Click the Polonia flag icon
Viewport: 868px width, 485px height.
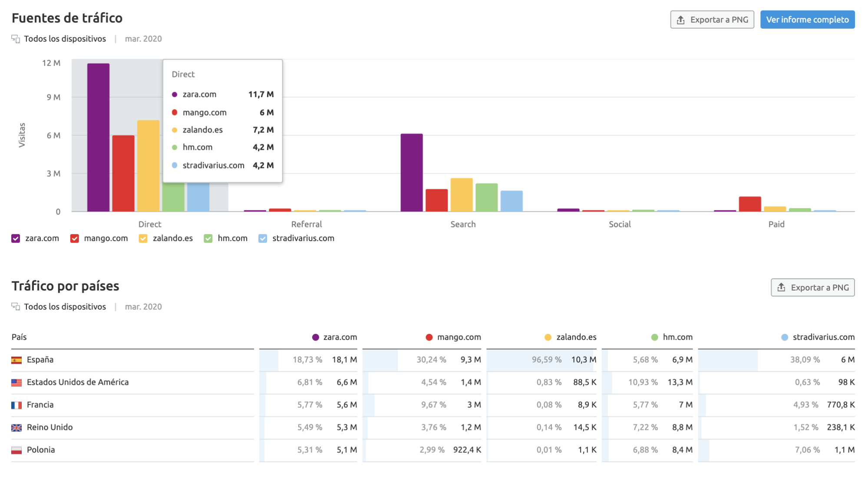17,450
